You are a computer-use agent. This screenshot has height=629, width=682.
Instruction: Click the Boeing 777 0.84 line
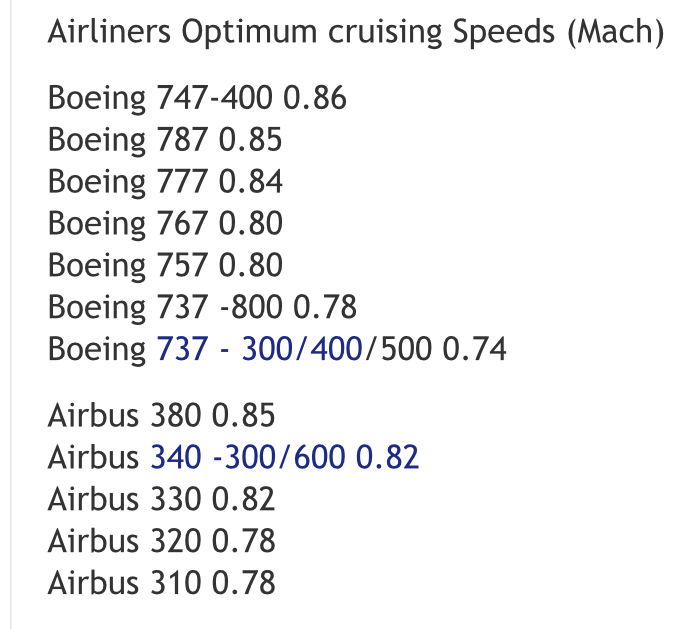point(165,181)
